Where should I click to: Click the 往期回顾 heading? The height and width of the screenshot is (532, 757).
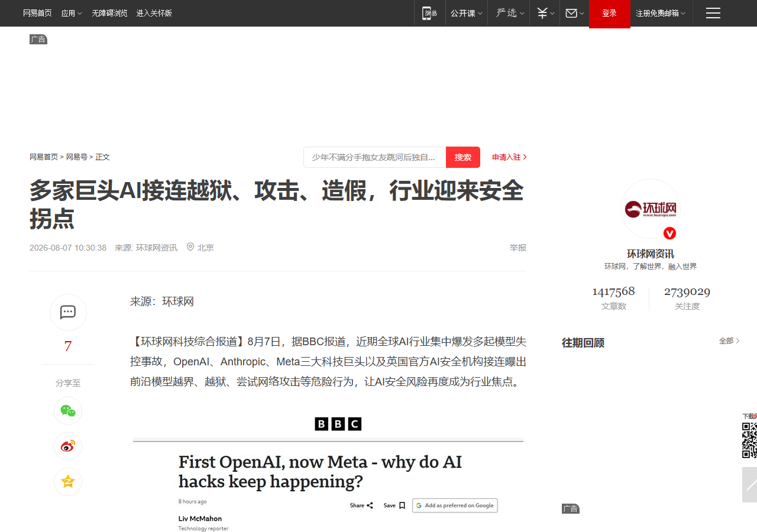tap(583, 343)
